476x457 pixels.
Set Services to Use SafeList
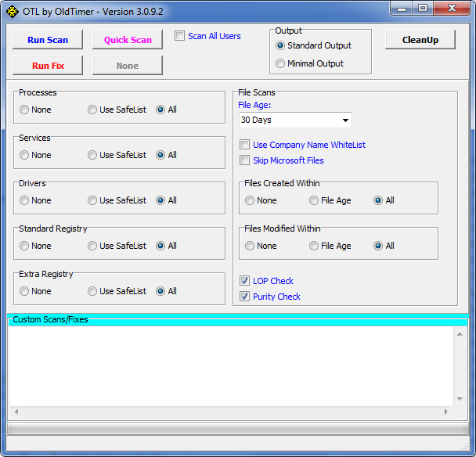point(92,155)
